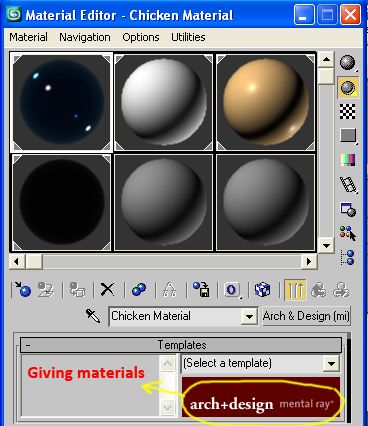
Task: Click the arch+design mental ray banner
Action: tap(261, 397)
